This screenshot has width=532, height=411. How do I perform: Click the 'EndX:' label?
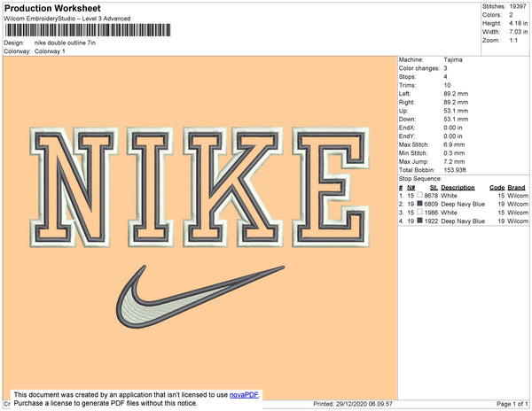407,128
